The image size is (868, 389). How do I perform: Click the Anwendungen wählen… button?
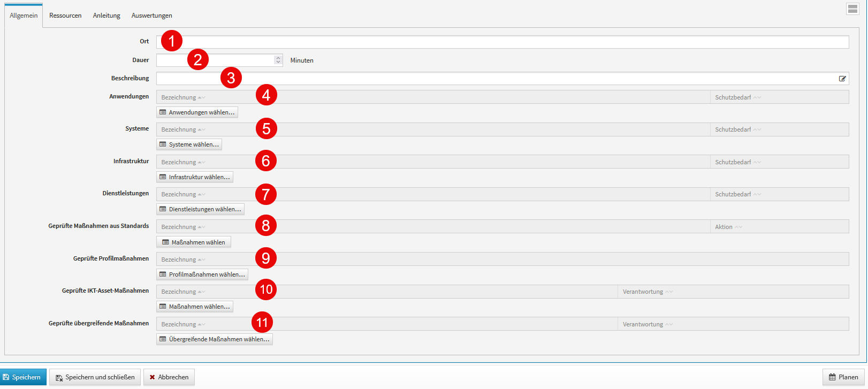click(197, 112)
